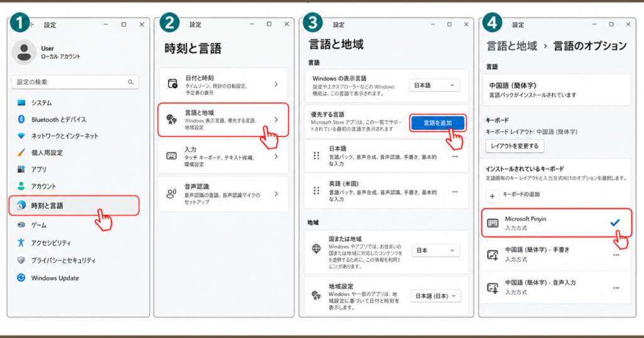Click the 中国語 (簡体字) - 手書き icon
The height and width of the screenshot is (338, 644).
click(492, 254)
